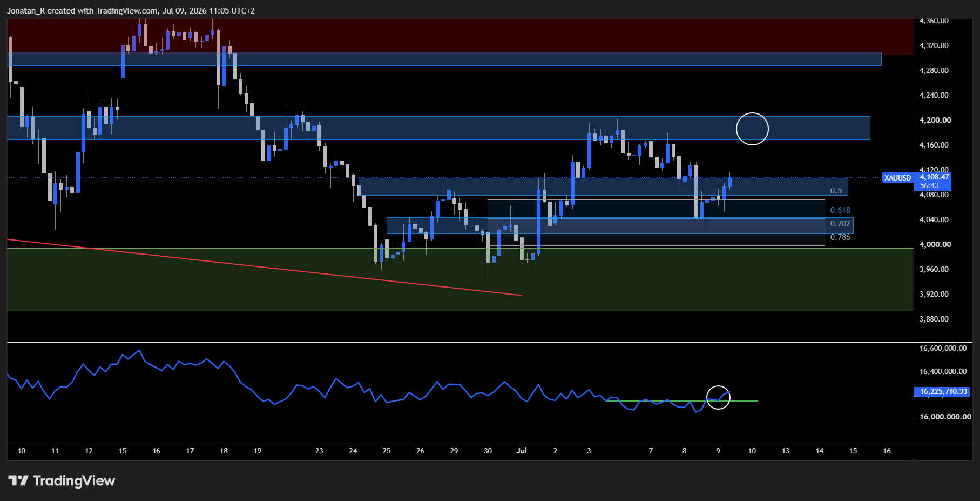This screenshot has width=980, height=501.
Task: Click date label 11 on the time axis
Action: click(55, 451)
